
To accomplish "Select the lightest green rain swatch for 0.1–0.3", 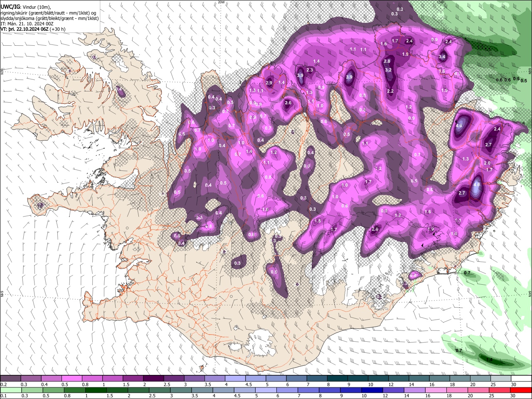I will point(11,390).
